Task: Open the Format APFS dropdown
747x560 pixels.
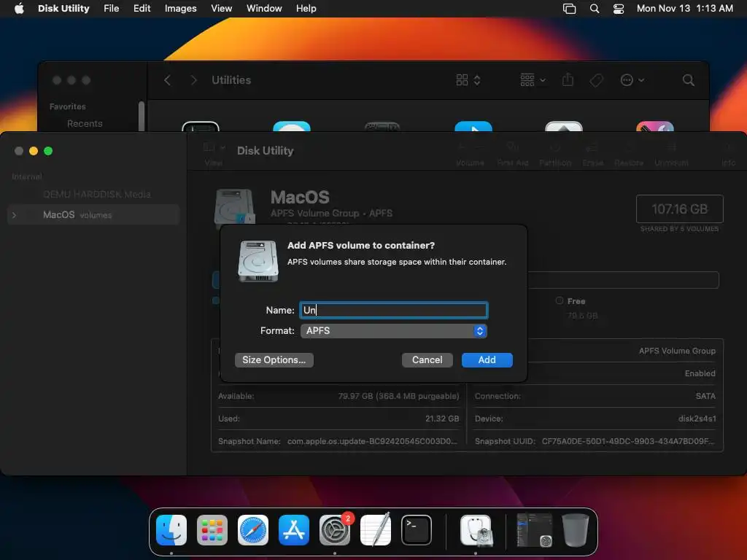Action: (393, 331)
